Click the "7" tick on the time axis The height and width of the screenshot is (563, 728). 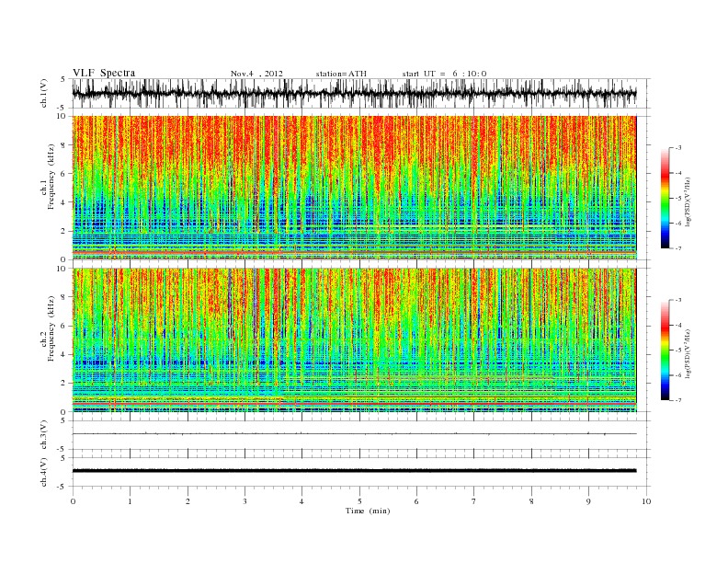(474, 501)
